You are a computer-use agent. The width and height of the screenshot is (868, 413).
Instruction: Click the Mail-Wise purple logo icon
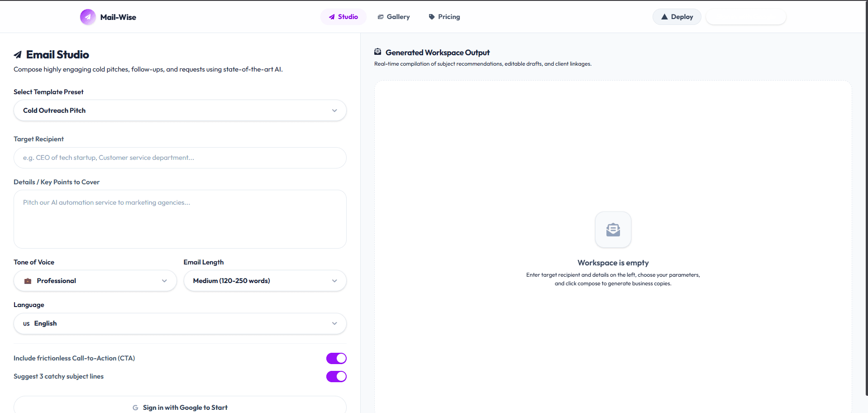coord(88,17)
